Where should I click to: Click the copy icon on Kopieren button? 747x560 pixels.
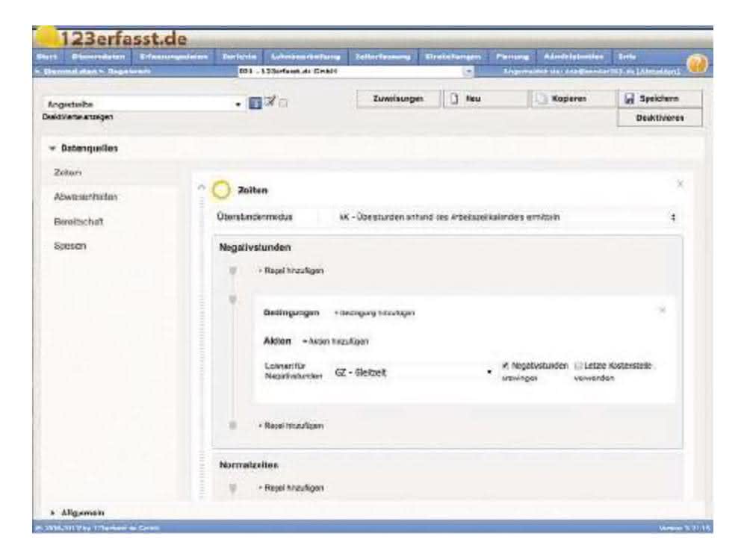tap(541, 99)
